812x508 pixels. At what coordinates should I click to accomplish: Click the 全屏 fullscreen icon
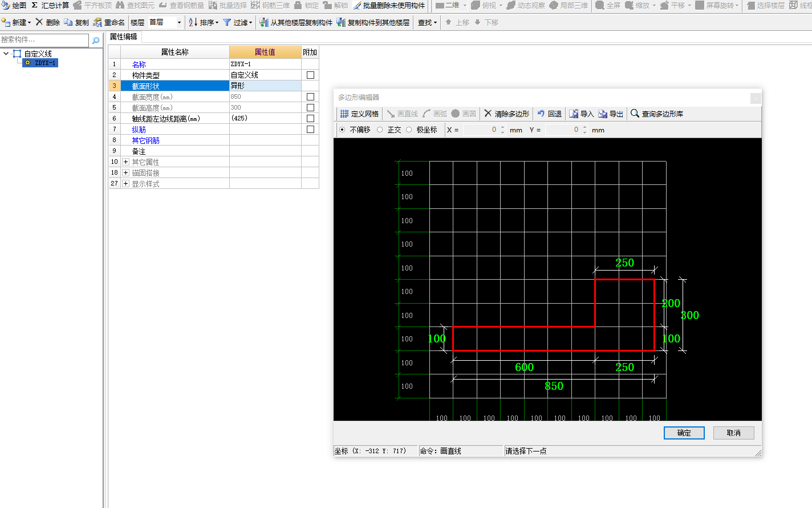(600, 5)
